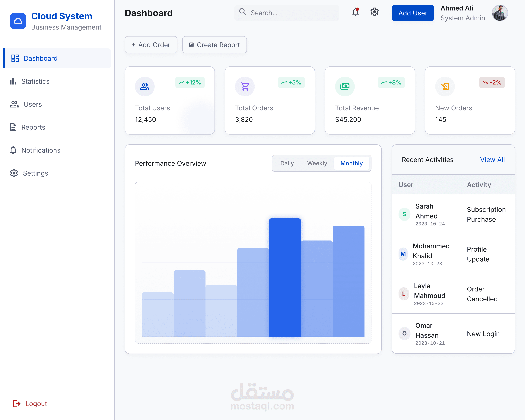Click the Add User button
Screen dimensions: 525x420
tap(413, 13)
